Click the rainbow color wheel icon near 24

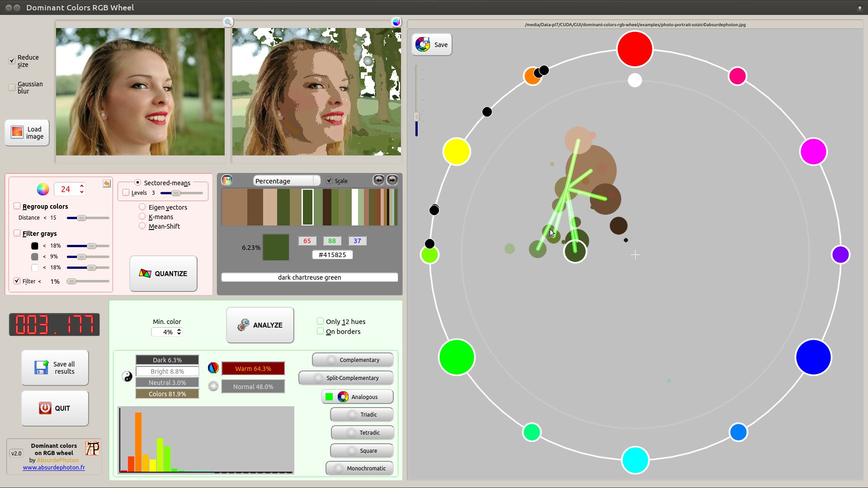42,189
